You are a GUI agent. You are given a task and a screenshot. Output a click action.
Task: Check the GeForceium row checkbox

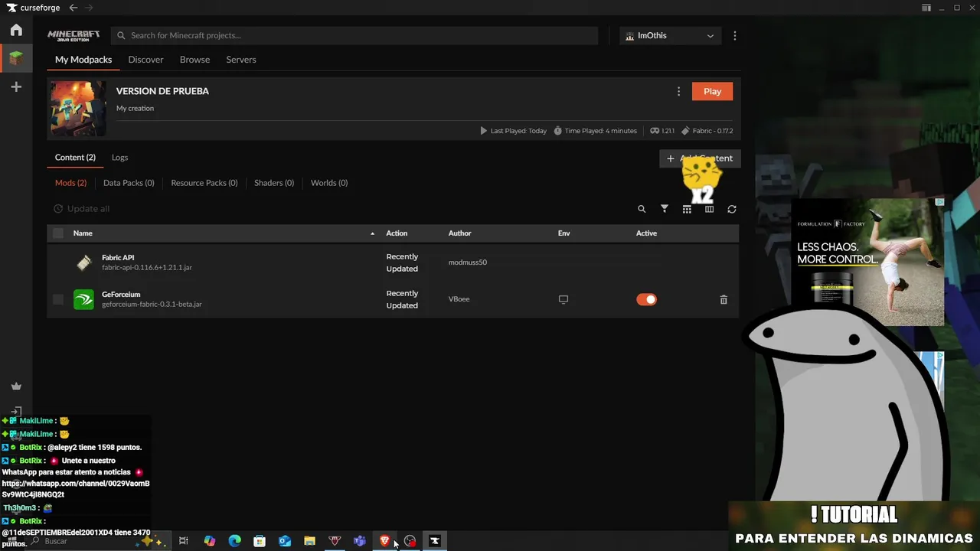58,299
